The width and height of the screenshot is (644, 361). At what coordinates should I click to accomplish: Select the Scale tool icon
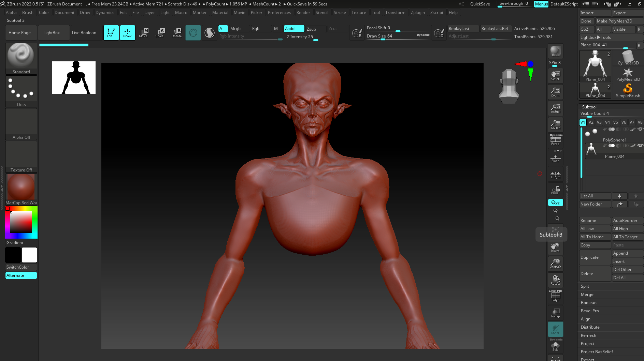click(x=159, y=32)
